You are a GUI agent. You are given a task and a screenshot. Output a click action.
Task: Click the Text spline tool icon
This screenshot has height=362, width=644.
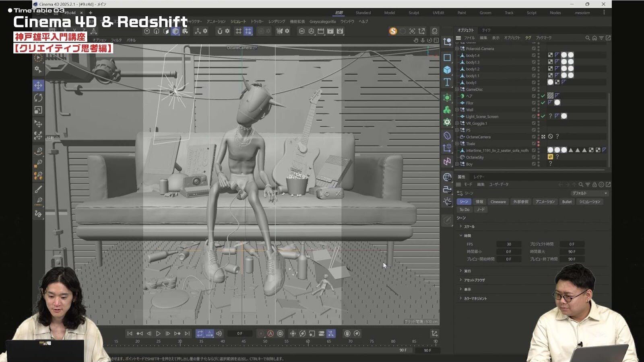click(x=447, y=82)
